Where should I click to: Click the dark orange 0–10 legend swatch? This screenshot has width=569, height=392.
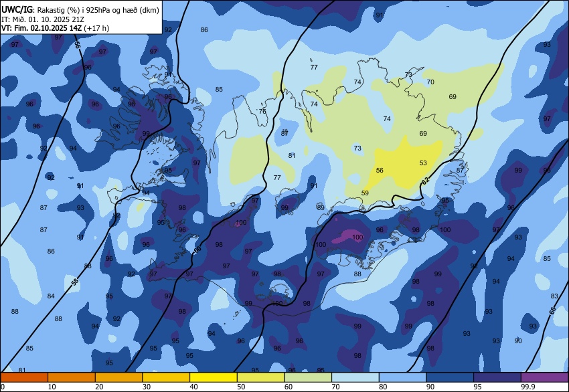(24, 377)
